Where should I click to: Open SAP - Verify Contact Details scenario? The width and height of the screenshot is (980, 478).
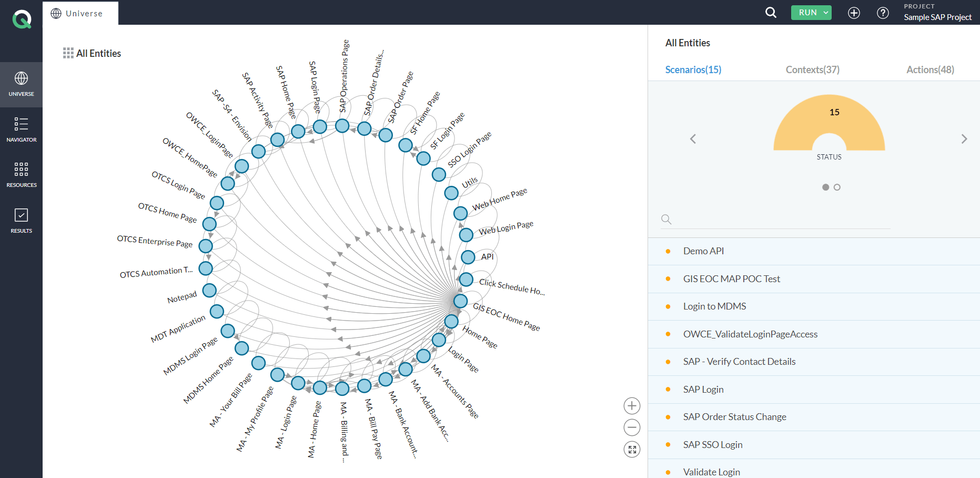tap(814, 362)
